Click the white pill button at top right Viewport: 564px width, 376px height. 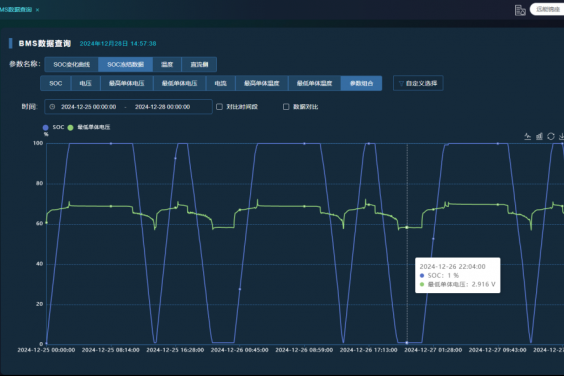point(547,9)
